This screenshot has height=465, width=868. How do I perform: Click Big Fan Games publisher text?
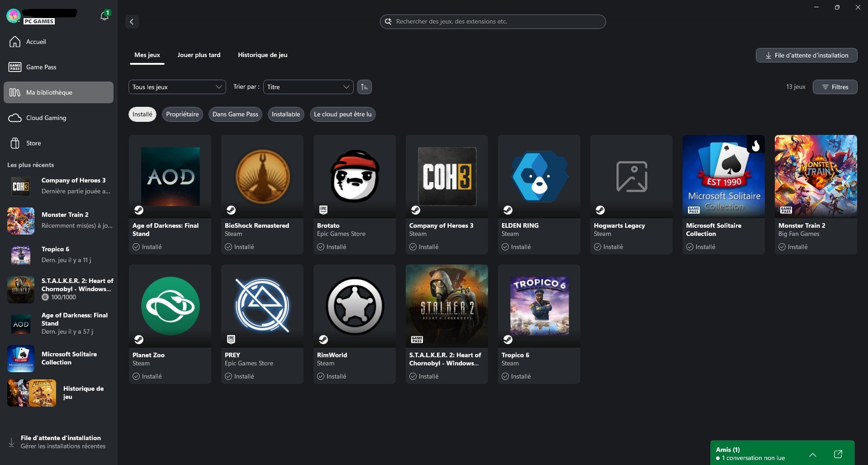click(x=799, y=234)
